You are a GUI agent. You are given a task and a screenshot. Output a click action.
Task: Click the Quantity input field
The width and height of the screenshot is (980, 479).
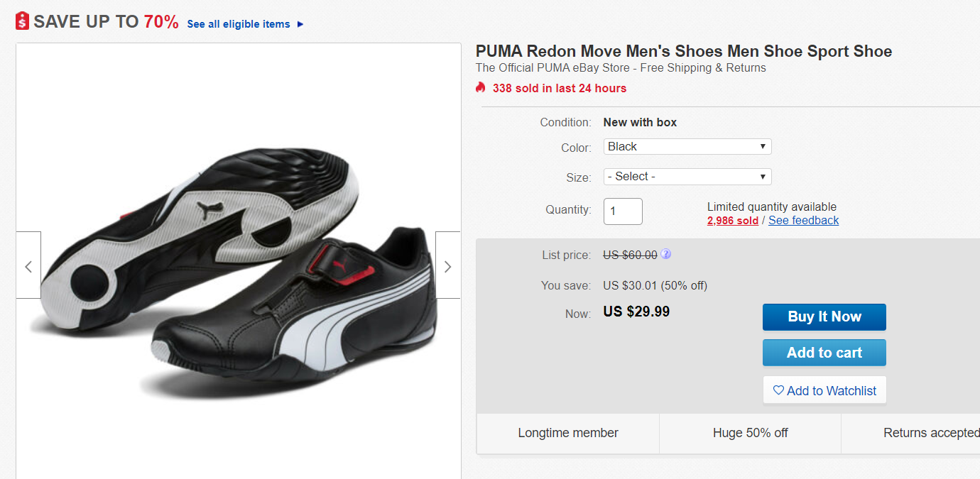(x=623, y=211)
